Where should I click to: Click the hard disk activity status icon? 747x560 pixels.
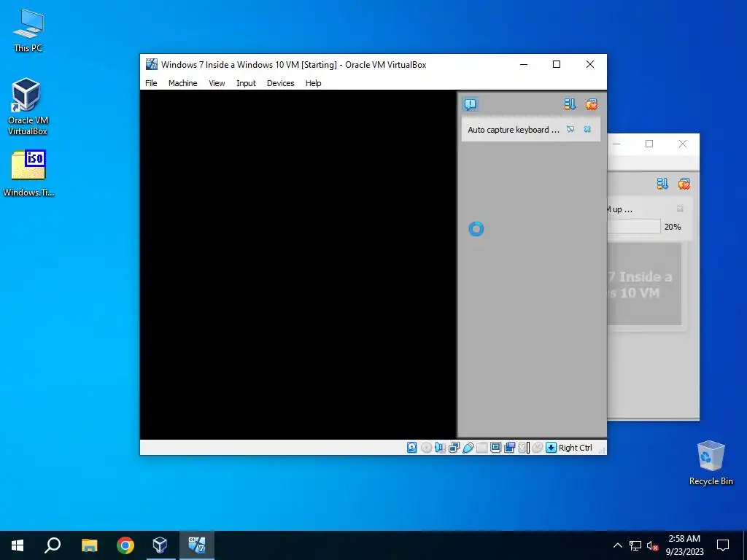[411, 447]
